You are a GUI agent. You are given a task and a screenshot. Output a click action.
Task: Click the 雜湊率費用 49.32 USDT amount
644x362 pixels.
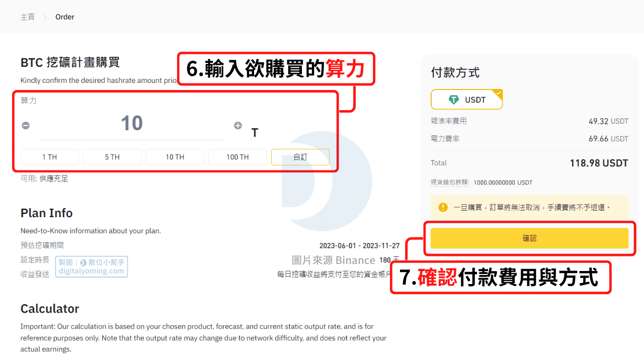click(x=608, y=121)
